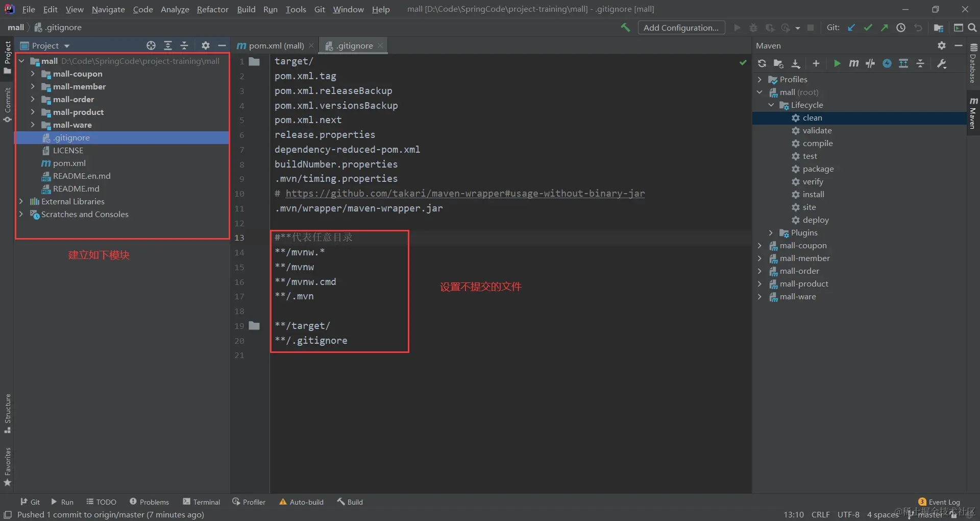This screenshot has width=980, height=521.
Task: Select pom.xml in Project tree
Action: click(69, 163)
